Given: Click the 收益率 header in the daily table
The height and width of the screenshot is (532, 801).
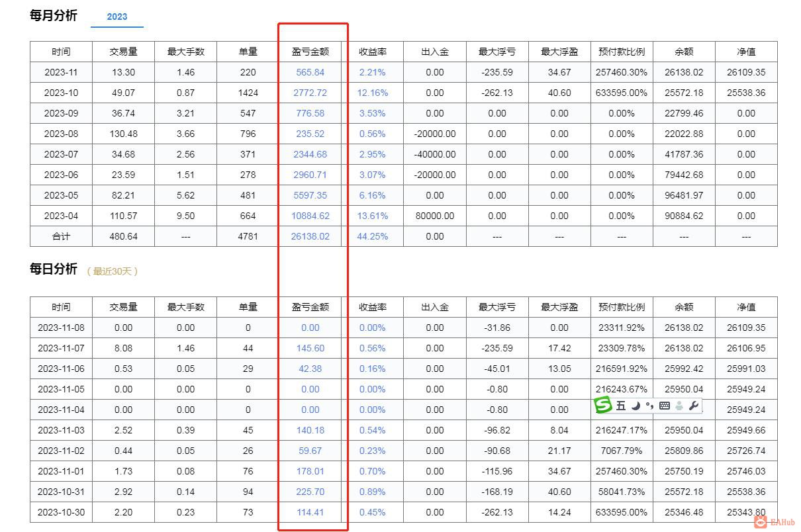Looking at the screenshot, I should [x=373, y=307].
